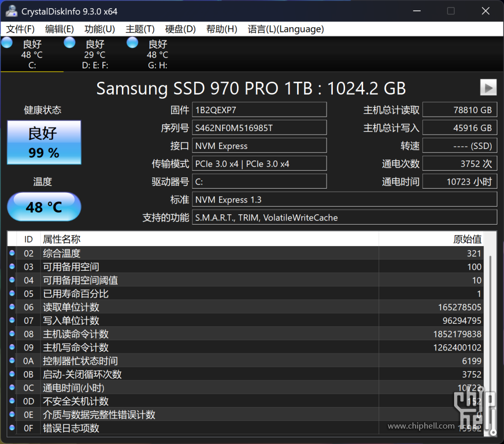Click the 48 °C temperature button
The image size is (504, 444).
(x=44, y=207)
